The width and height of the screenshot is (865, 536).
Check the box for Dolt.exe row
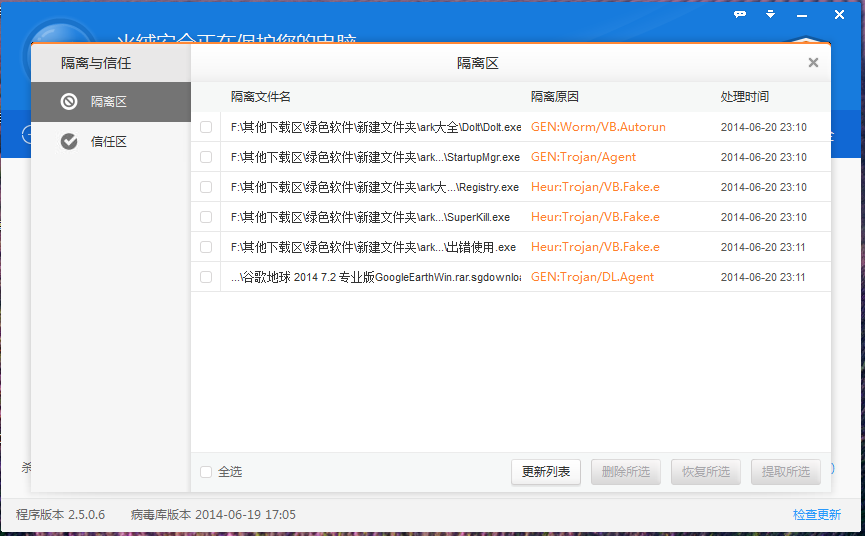pyautogui.click(x=206, y=127)
